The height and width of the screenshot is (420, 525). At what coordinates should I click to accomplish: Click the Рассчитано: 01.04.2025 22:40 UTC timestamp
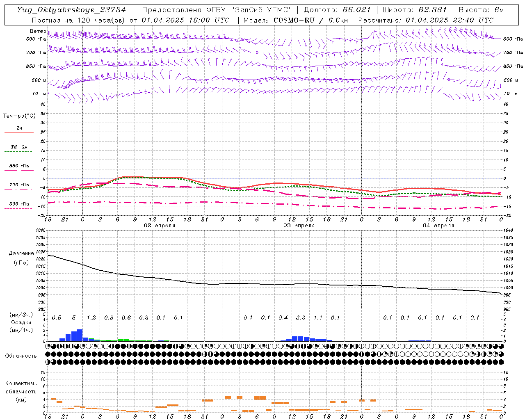pyautogui.click(x=426, y=20)
